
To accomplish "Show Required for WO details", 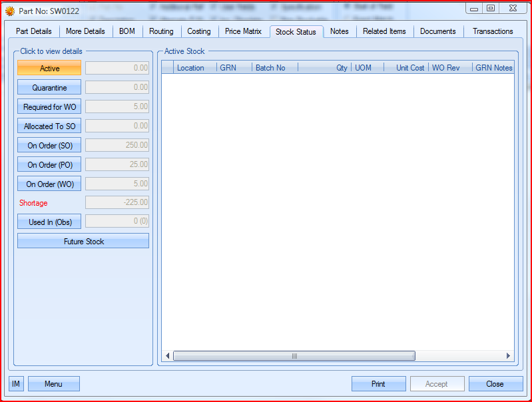I will [x=49, y=107].
